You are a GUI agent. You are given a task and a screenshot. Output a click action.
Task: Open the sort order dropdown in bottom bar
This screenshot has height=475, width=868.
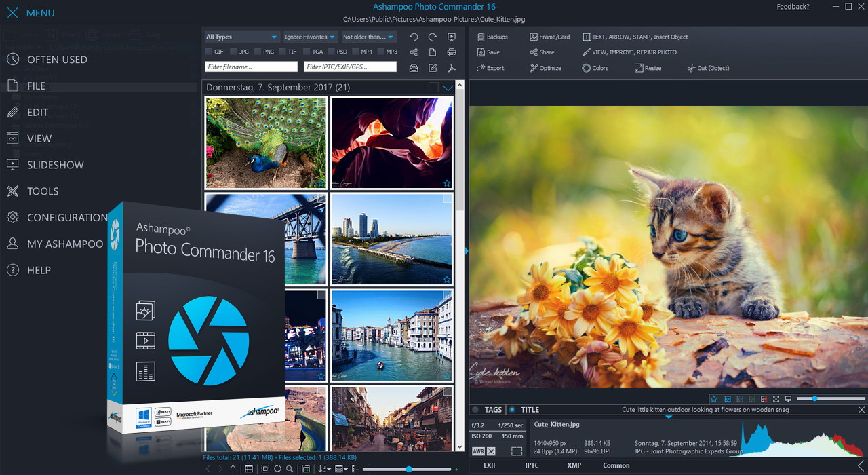(x=324, y=469)
